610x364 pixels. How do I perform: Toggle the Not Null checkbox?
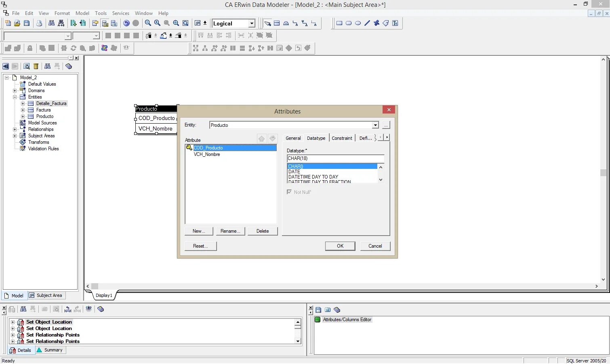289,192
